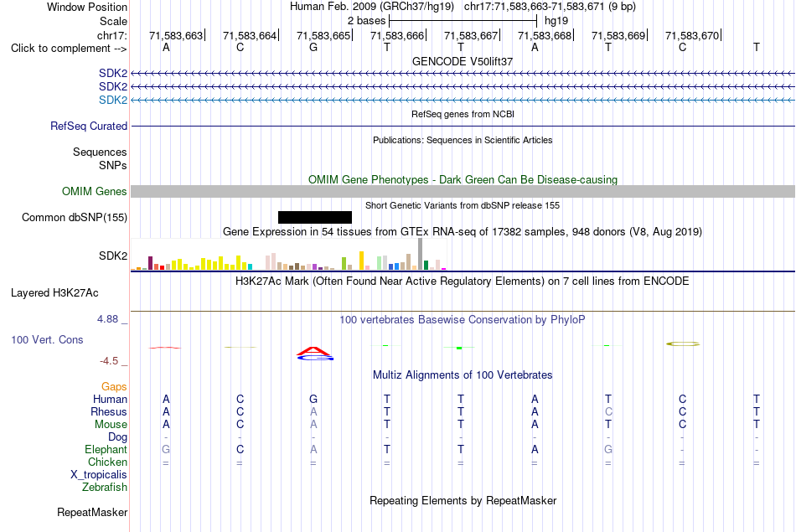Click 'Repeating Elements by RepeatMasker' title
Image resolution: width=796 pixels, height=532 pixels.
pos(463,500)
